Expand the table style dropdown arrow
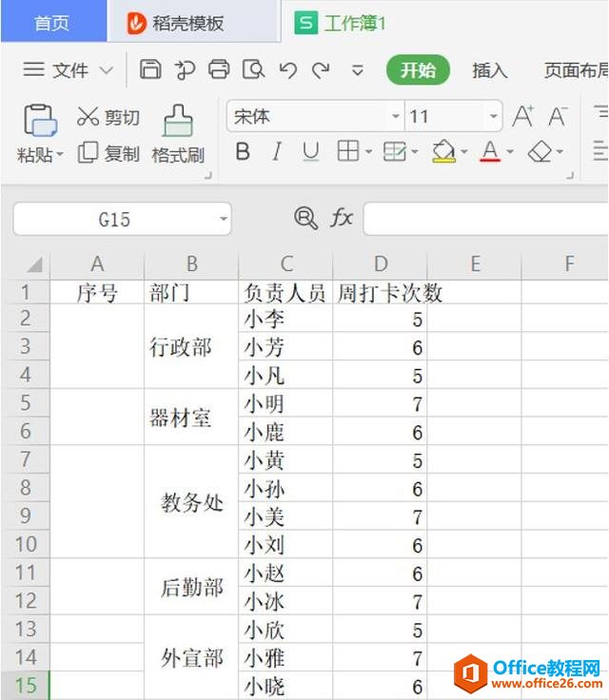 pyautogui.click(x=414, y=152)
